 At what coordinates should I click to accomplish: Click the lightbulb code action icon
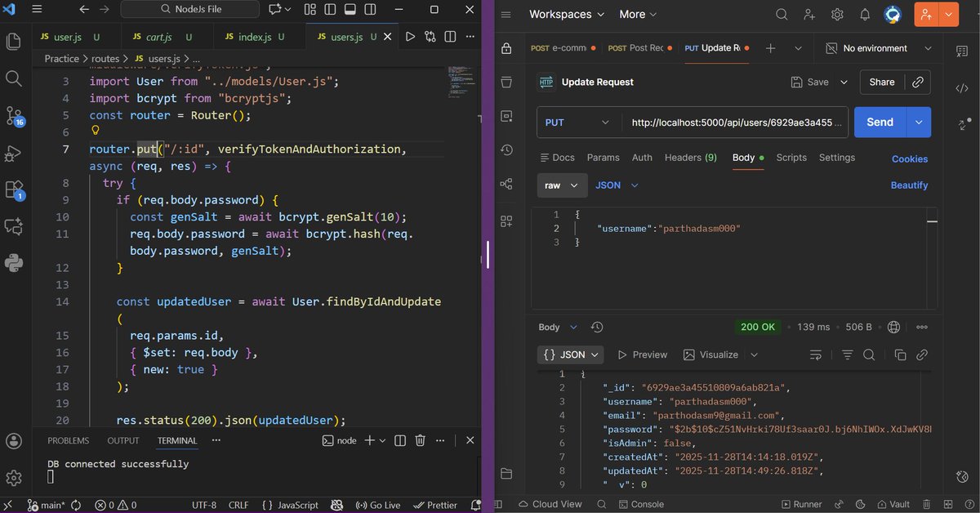[95, 131]
